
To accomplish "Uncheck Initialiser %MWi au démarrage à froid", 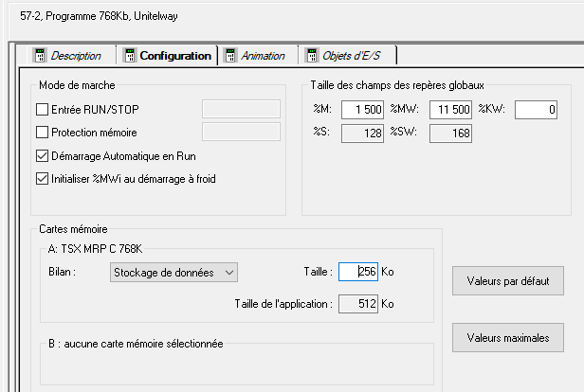I will (x=42, y=178).
